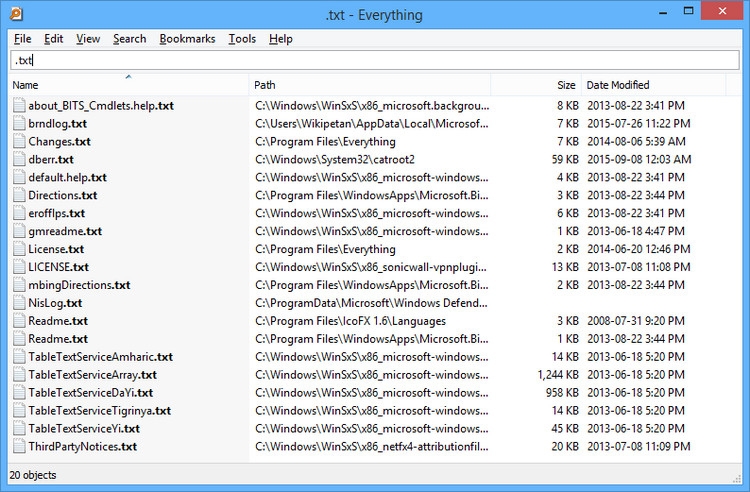Select the gmreadme.txt file name

[x=65, y=231]
